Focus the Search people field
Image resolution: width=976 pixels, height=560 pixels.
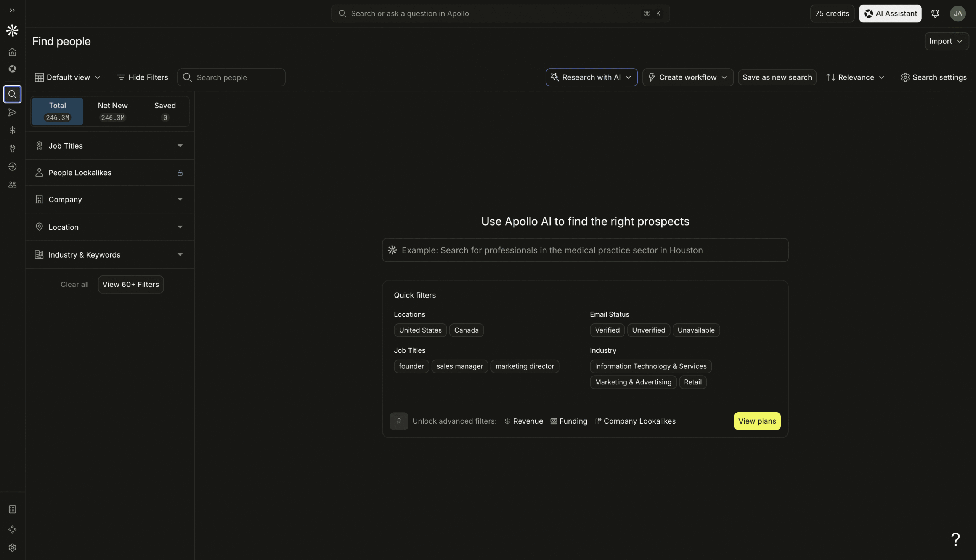(x=231, y=77)
